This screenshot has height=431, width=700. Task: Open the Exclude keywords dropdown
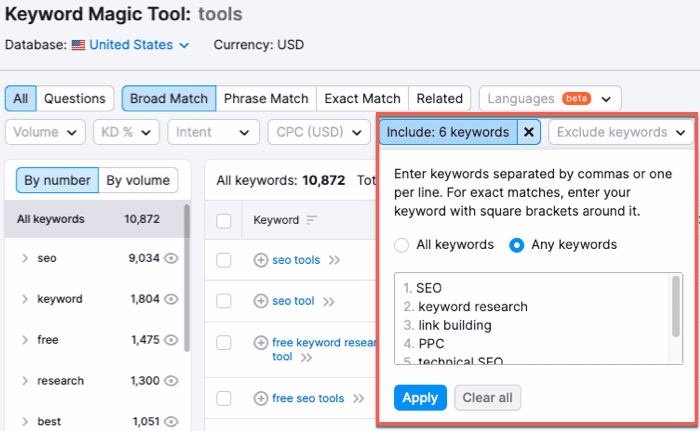pos(620,132)
